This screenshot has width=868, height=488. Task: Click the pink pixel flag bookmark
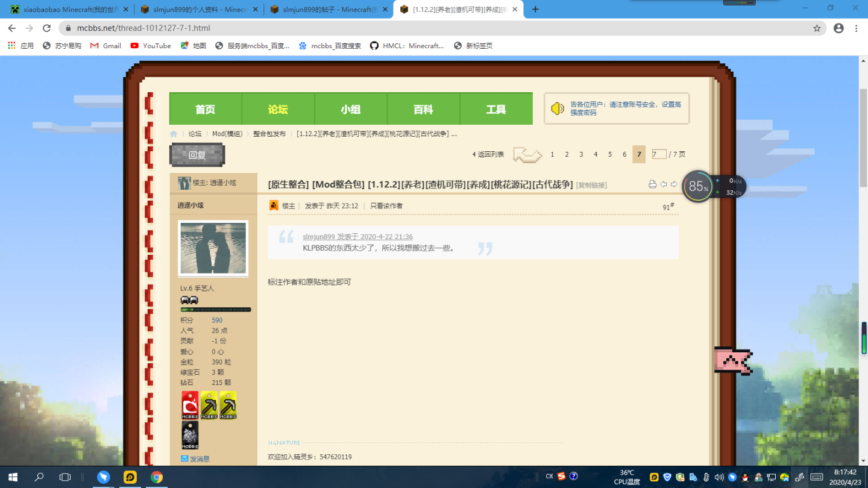pyautogui.click(x=733, y=361)
